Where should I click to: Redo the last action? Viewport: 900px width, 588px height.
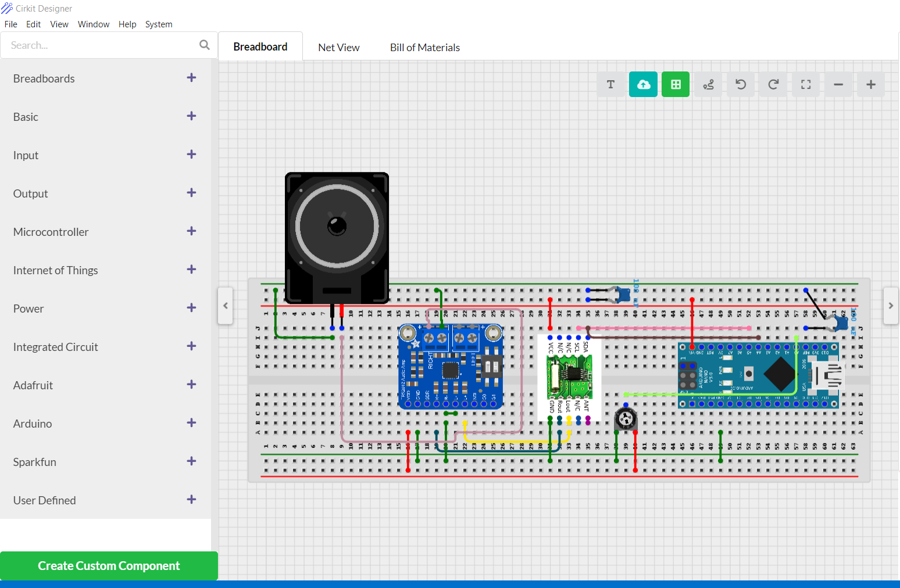coord(773,84)
